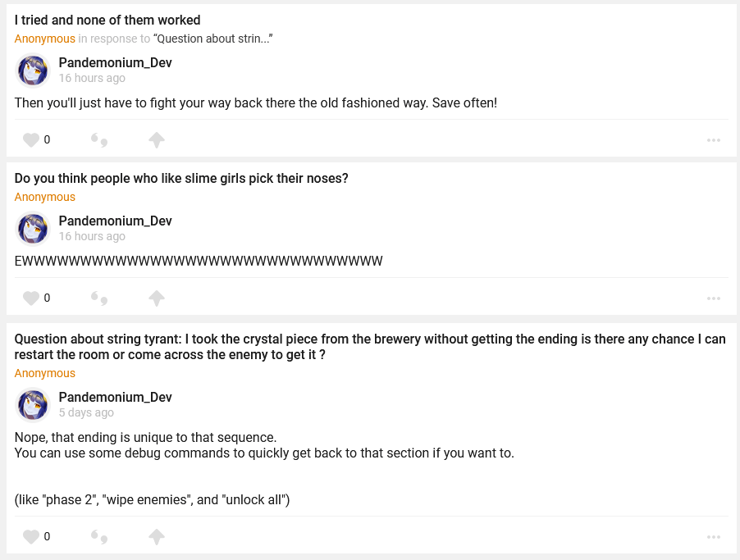The height and width of the screenshot is (560, 740).
Task: Click the "5 days ago" timestamp
Action: (x=86, y=412)
